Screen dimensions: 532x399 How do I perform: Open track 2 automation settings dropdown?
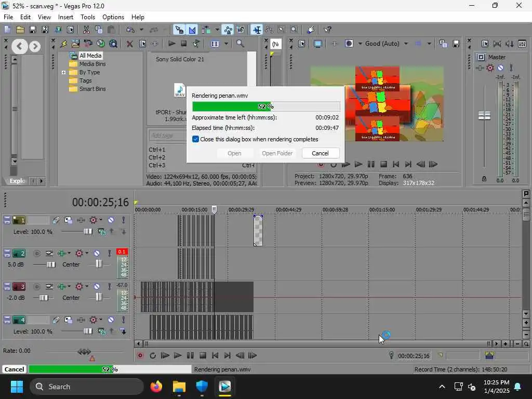(x=69, y=253)
